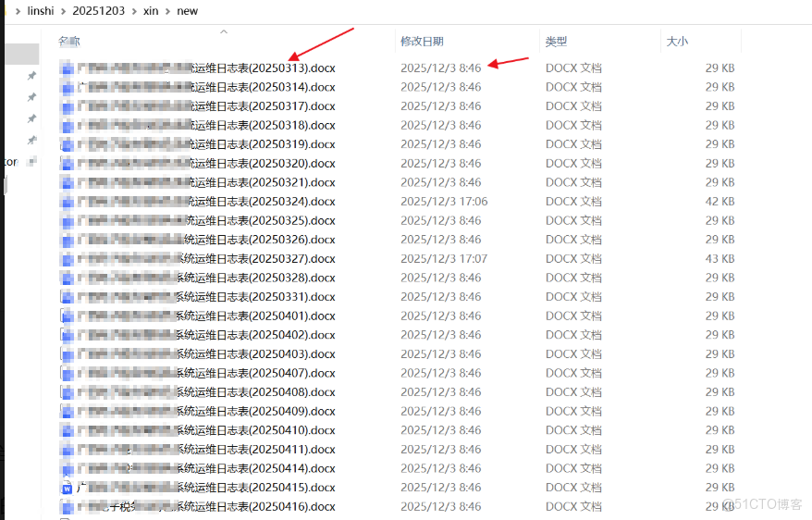Click the docx icon of the 20250409 file
The image size is (812, 520).
point(67,412)
